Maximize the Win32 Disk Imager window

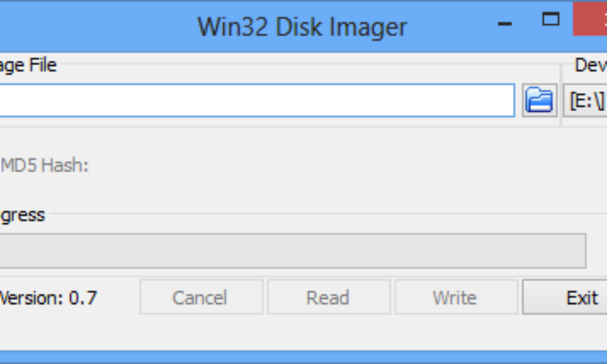pos(550,20)
